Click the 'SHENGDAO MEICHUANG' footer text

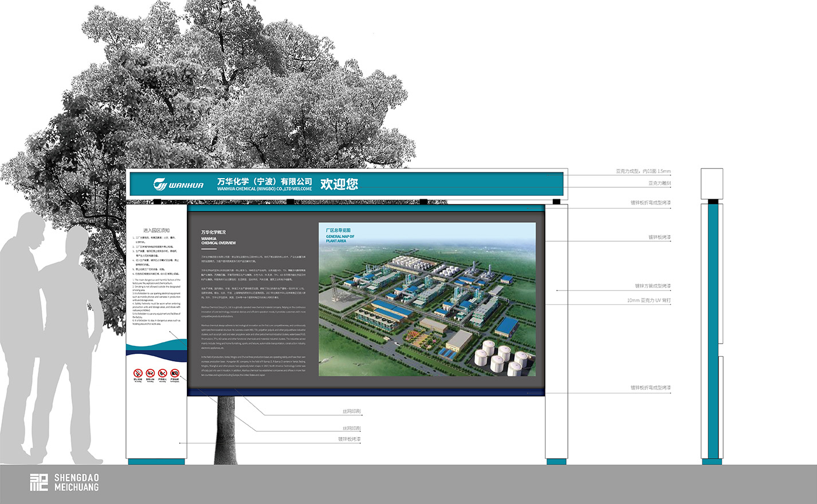76,482
